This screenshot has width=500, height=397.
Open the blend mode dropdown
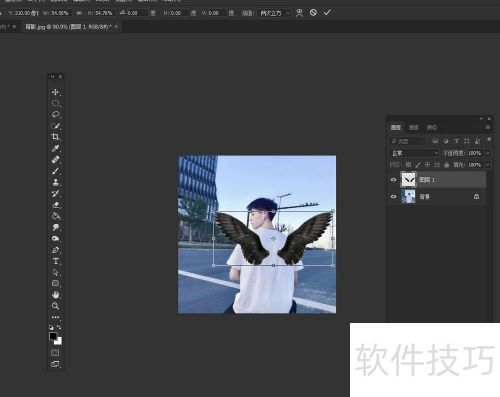[x=415, y=153]
